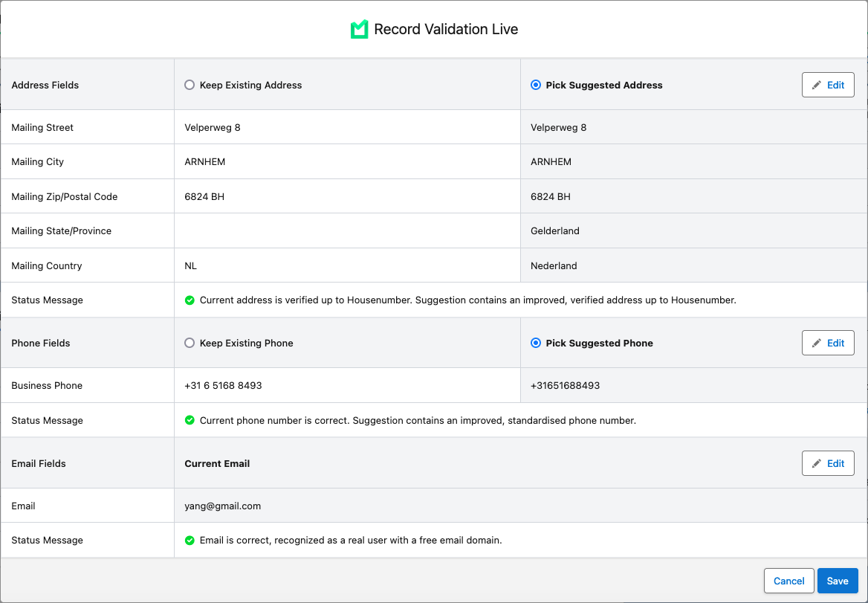Screen dimensions: 868x603
Task: Click the Mailing State/Province label
Action: (62, 231)
